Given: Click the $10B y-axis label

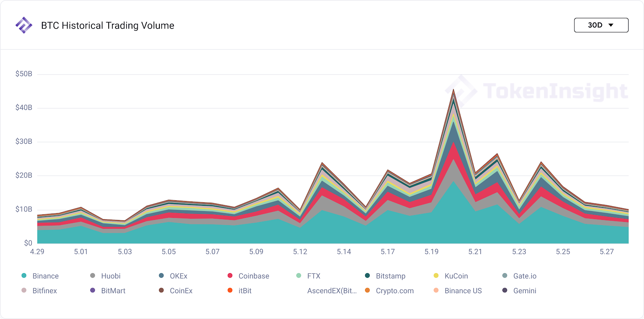Looking at the screenshot, I should [24, 209].
